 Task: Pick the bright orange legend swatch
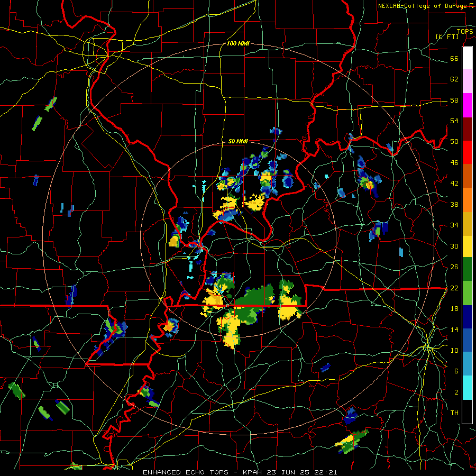467,200
